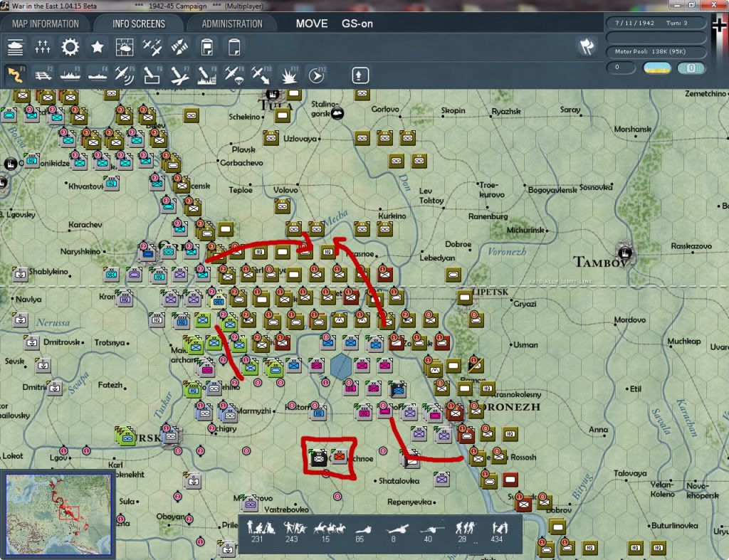Click the Usman town label
The width and height of the screenshot is (729, 560).
coord(525,345)
